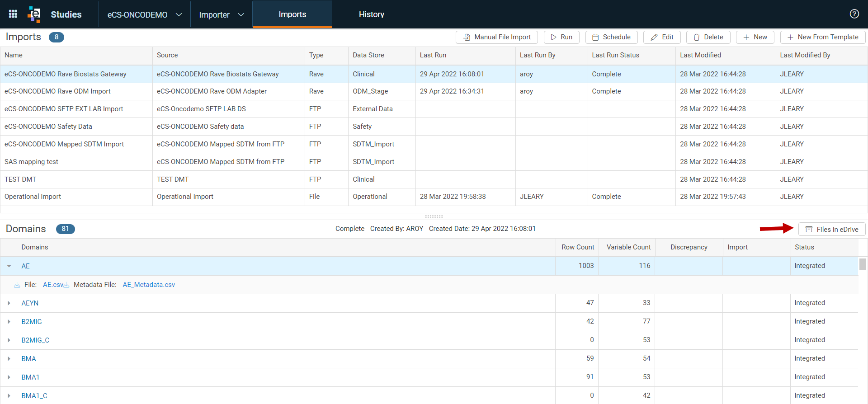
Task: Expand the AEYN domain row
Action: point(9,303)
